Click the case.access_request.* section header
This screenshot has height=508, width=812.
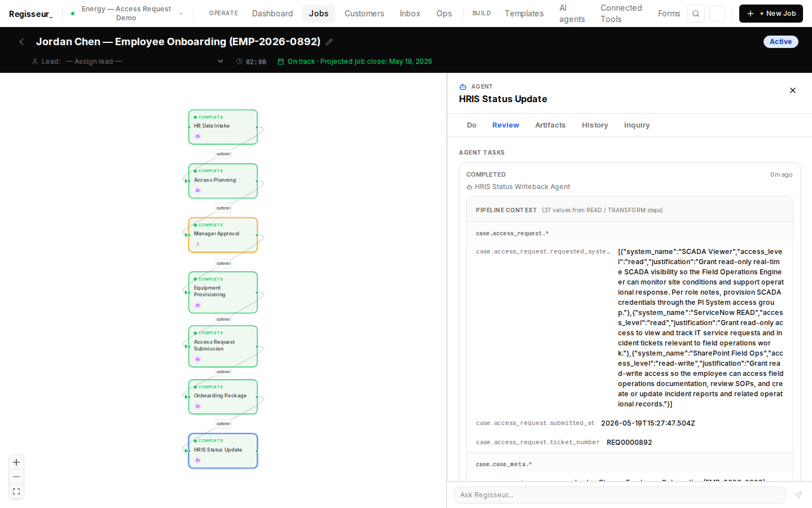512,234
